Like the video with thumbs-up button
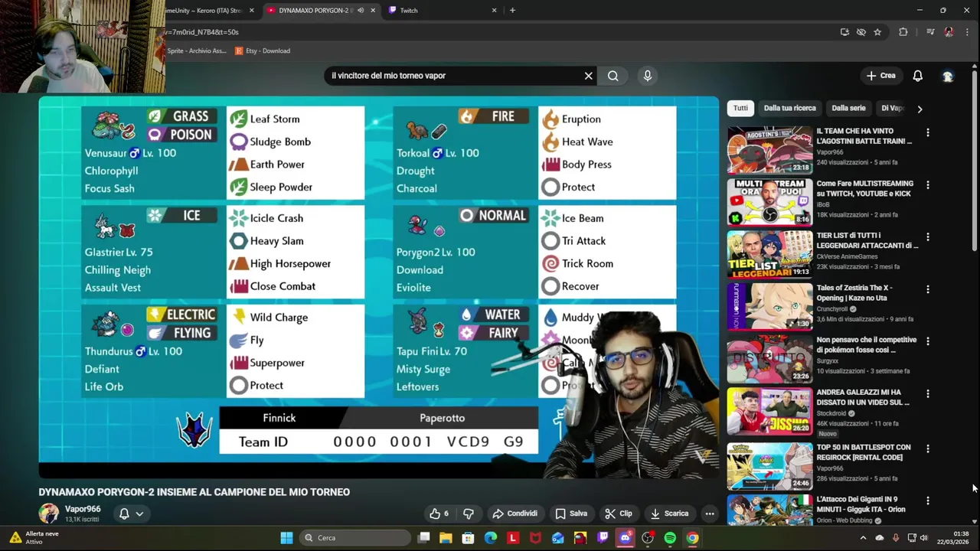 [439, 514]
